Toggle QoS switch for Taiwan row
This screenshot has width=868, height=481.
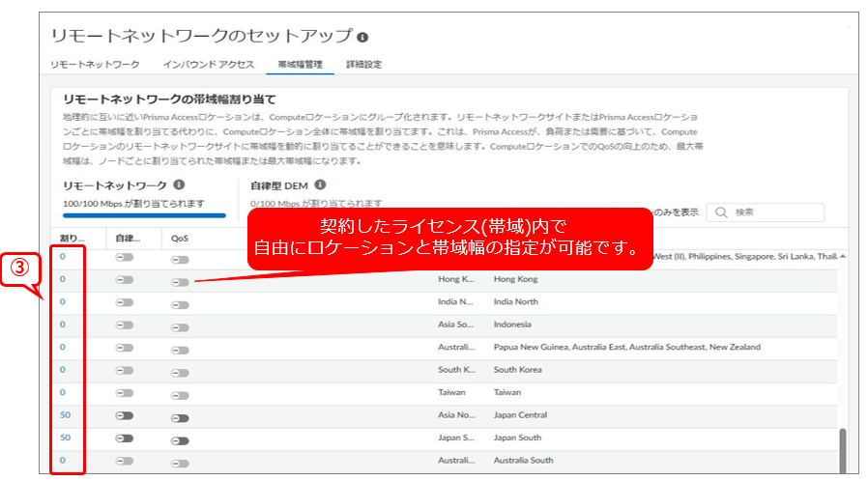[x=181, y=393]
